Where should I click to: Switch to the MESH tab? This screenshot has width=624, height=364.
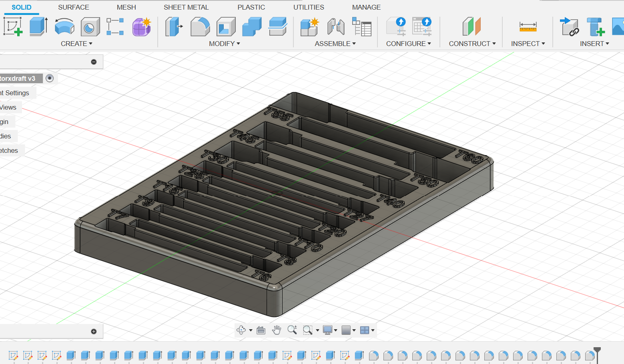point(126,7)
